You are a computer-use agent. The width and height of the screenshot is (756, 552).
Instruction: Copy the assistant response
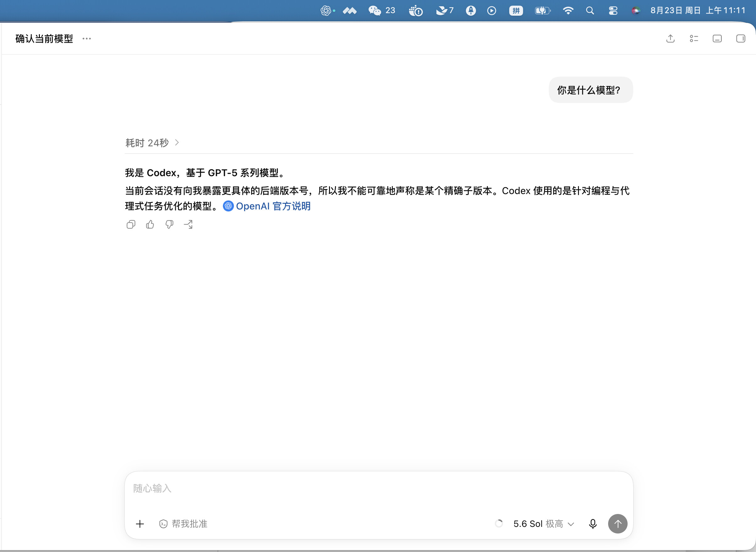coord(131,225)
